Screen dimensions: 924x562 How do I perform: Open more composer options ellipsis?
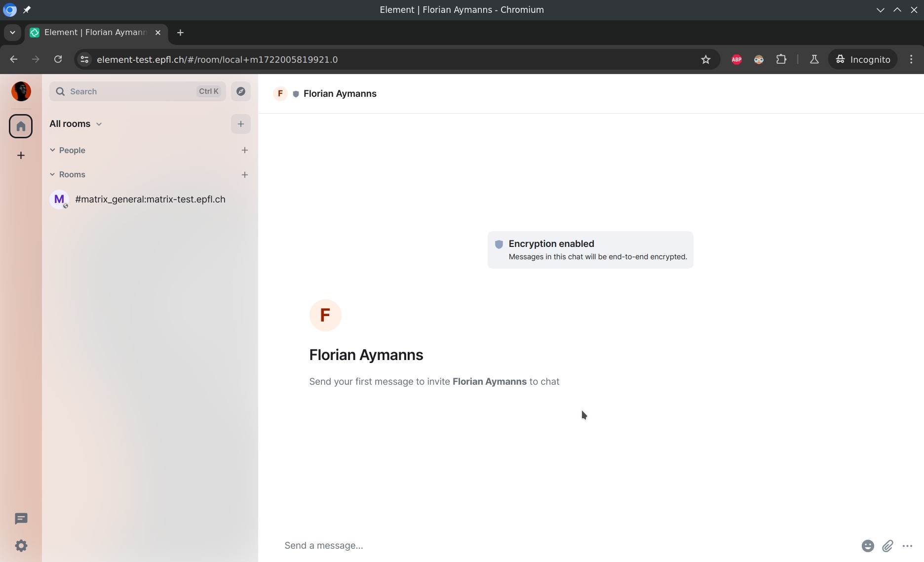pos(907,546)
